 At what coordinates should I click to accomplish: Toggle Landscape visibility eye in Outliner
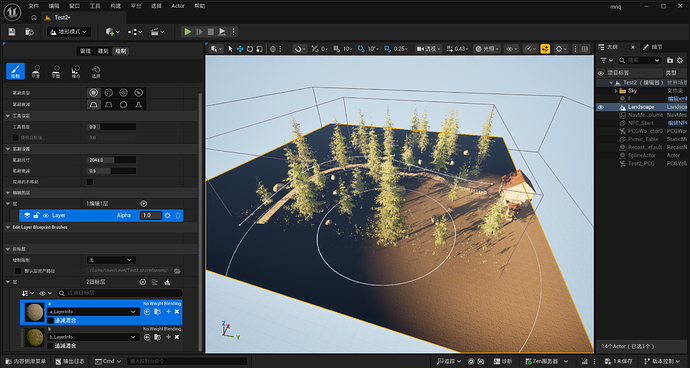[601, 107]
